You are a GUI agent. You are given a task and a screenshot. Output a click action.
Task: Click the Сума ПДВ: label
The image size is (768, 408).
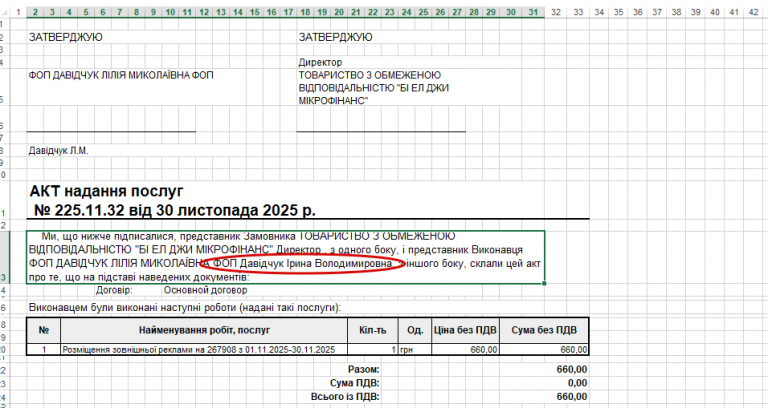coord(355,383)
